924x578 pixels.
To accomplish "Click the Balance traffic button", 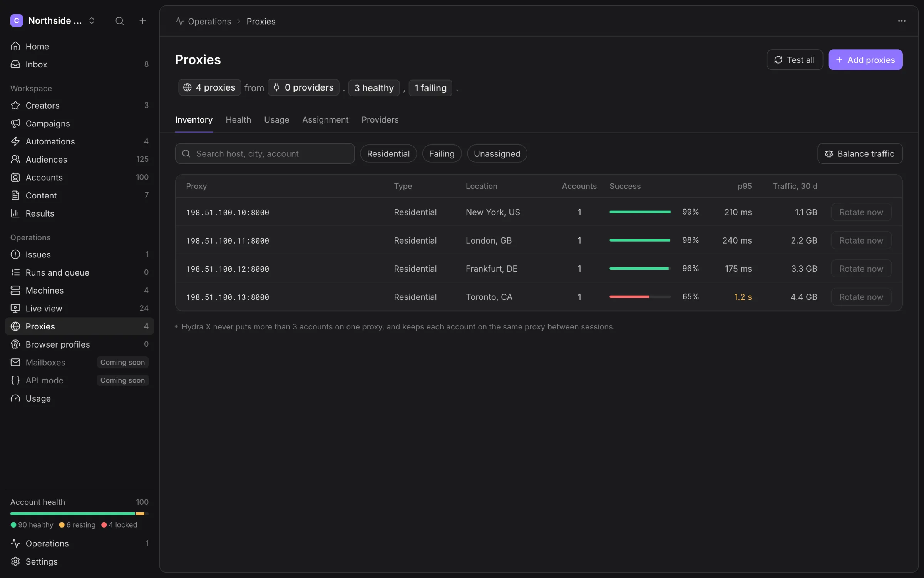I will coord(860,154).
